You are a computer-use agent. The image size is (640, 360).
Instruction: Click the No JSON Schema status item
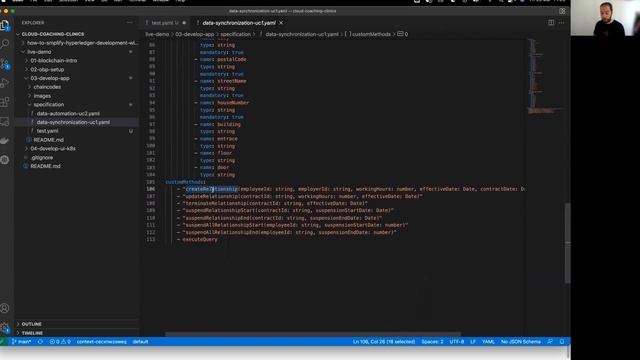[520, 342]
